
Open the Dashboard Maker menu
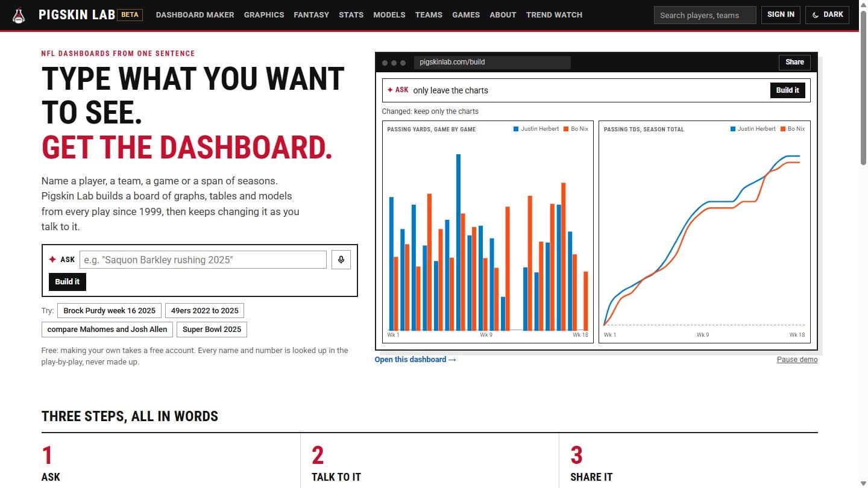(195, 14)
